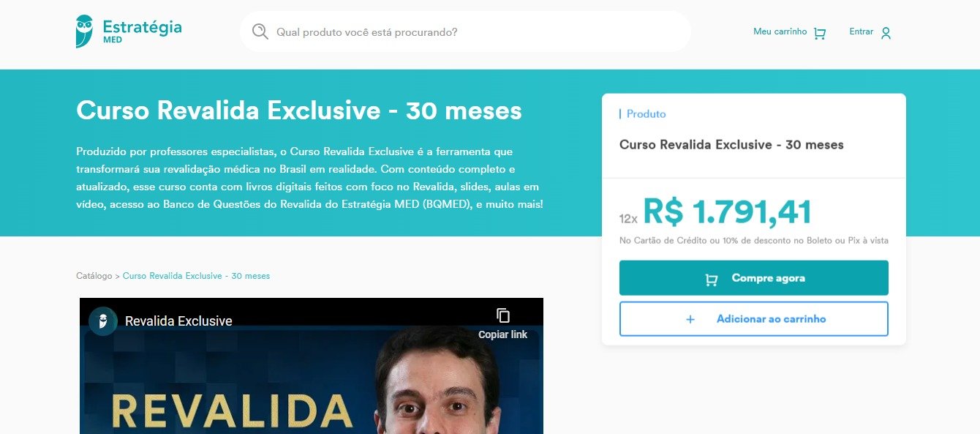
Task: Click the Revalida Exclusive video title
Action: pos(178,321)
